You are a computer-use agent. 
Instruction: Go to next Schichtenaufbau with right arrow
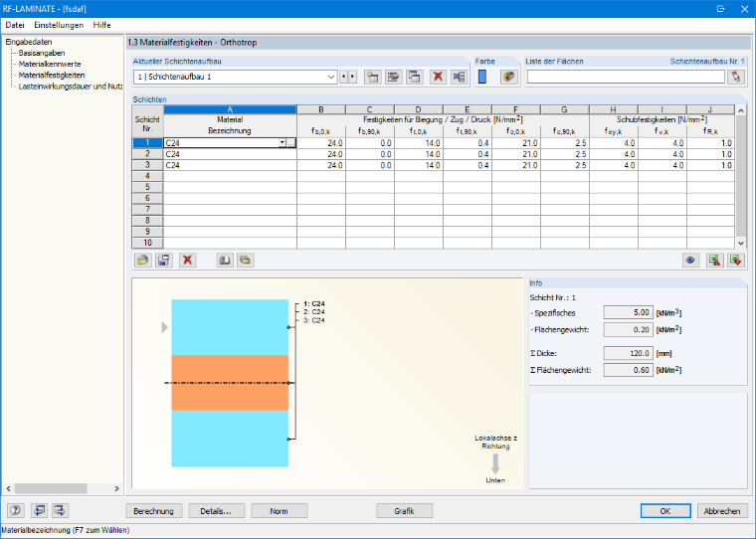pyautogui.click(x=353, y=77)
